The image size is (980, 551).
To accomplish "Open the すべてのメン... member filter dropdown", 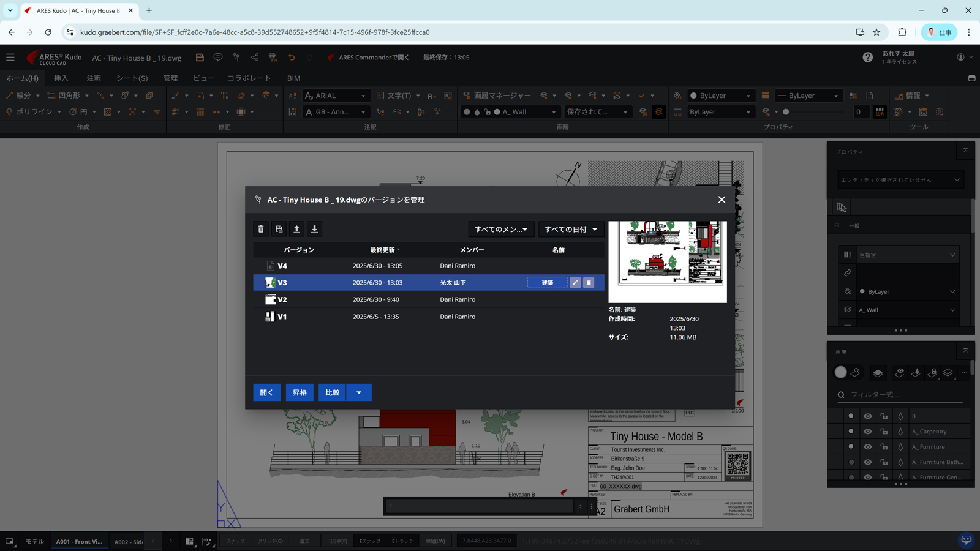I will coord(501,229).
